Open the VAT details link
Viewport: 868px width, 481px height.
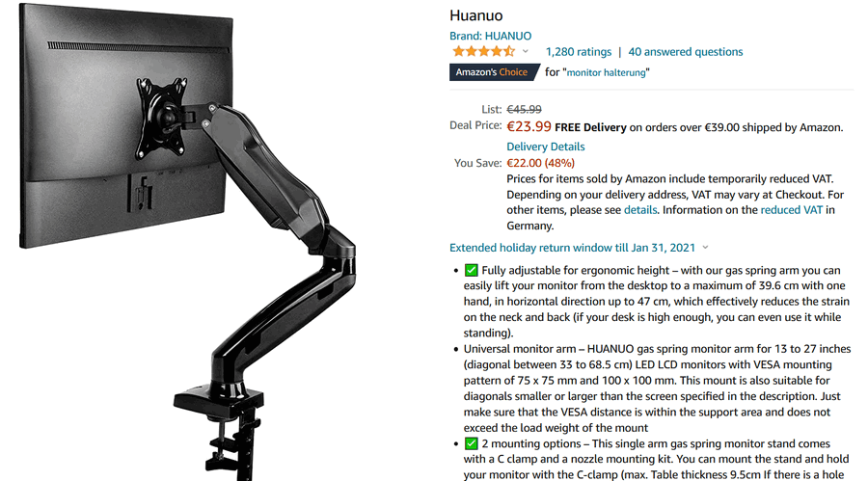coord(640,210)
